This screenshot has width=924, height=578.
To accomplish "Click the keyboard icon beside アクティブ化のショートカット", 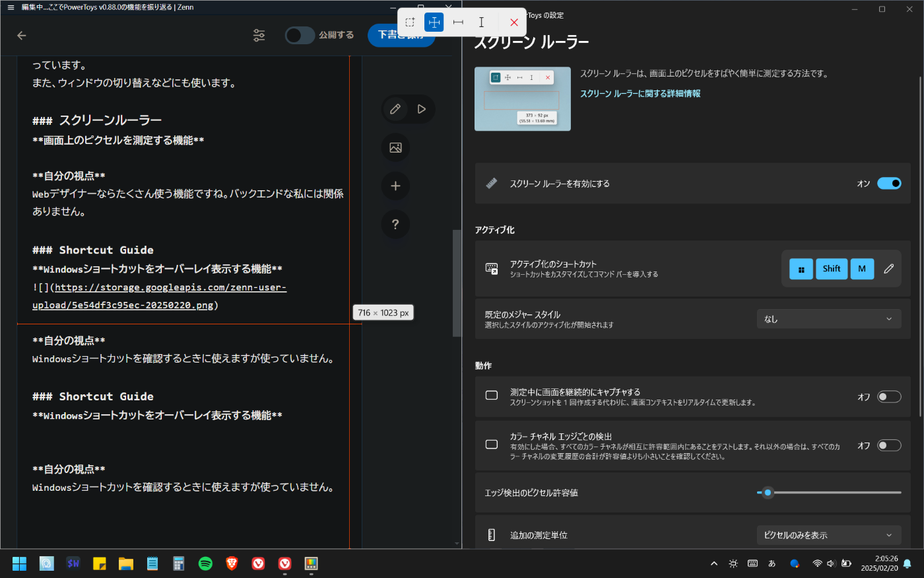I will [x=492, y=269].
